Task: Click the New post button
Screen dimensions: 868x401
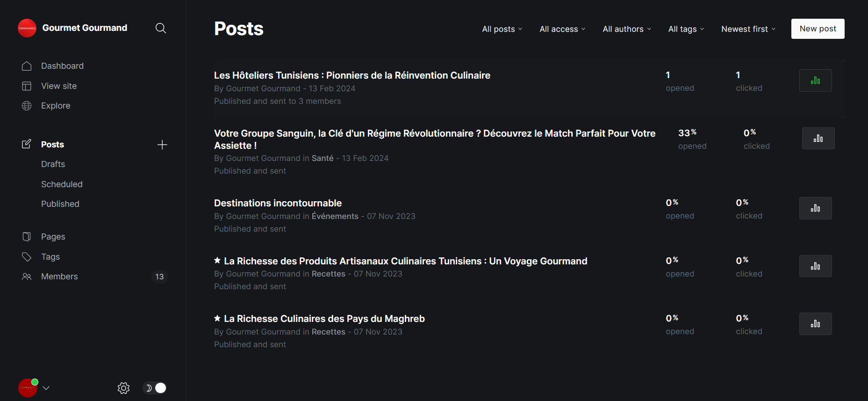Action: pyautogui.click(x=818, y=29)
